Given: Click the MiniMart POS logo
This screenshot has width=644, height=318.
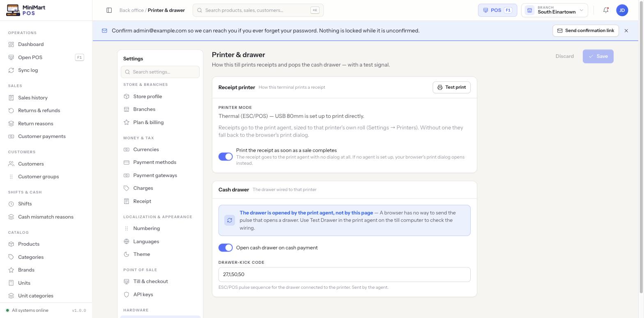Looking at the screenshot, I should (26, 10).
